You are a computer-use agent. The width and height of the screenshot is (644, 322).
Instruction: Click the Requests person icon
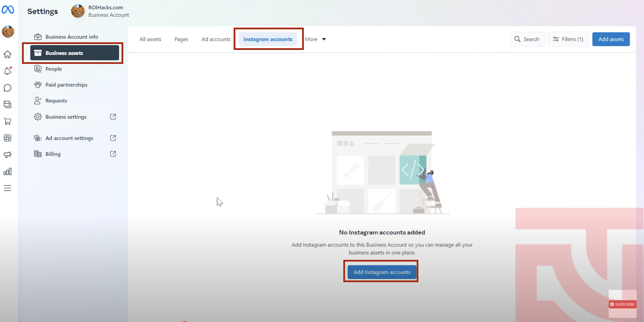pos(38,101)
